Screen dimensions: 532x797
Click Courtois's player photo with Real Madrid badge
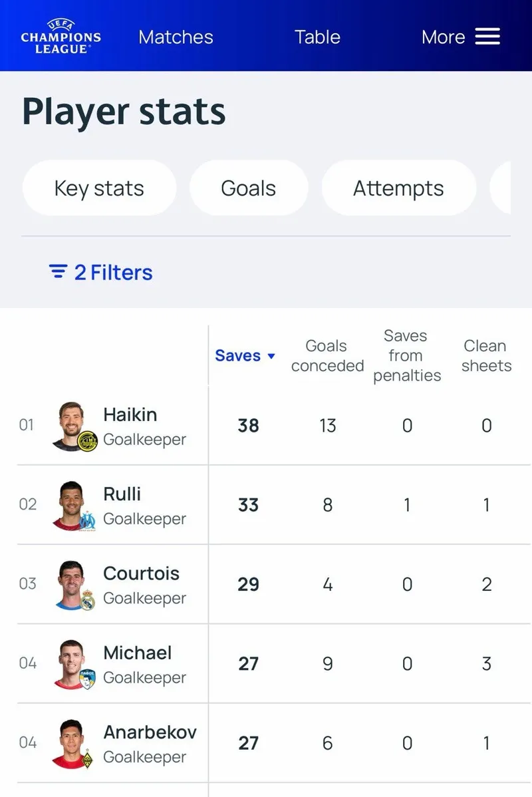pyautogui.click(x=71, y=584)
